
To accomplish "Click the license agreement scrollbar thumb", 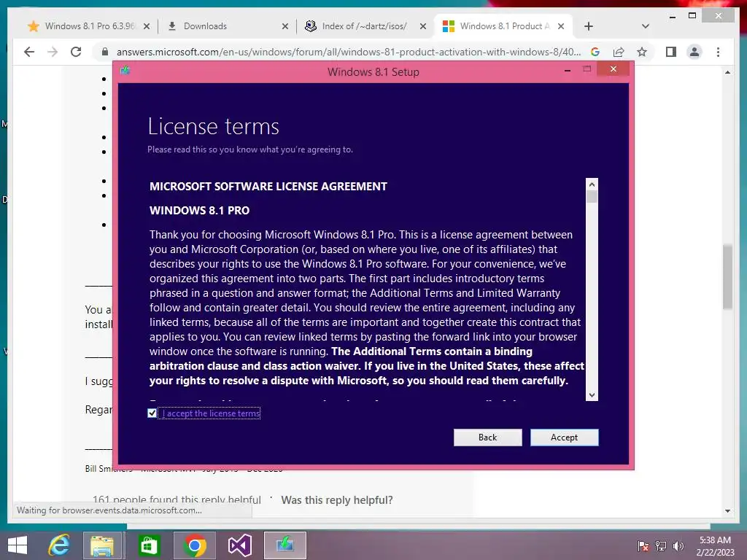I will (592, 197).
